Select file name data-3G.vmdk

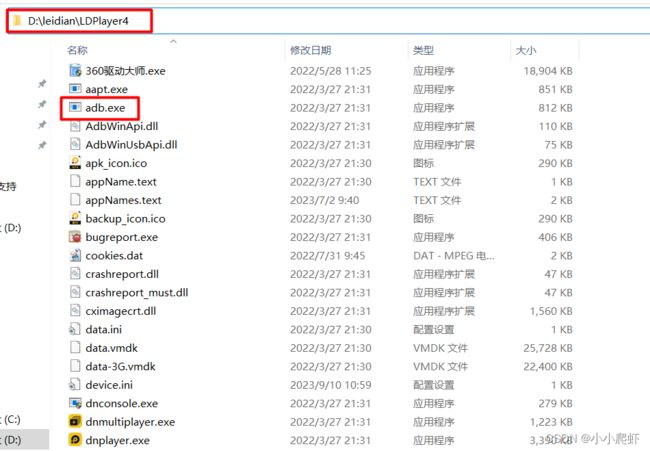pos(121,366)
